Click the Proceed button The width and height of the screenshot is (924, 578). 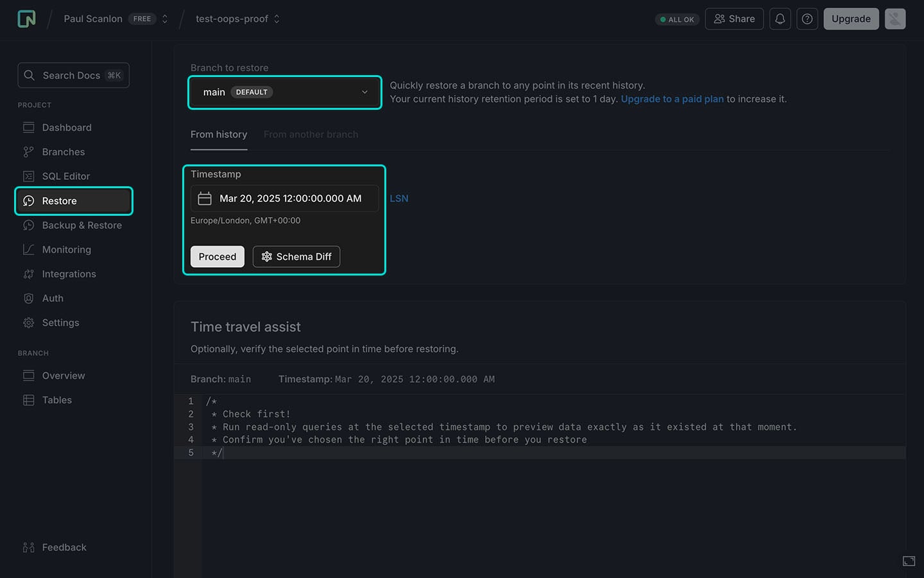click(x=217, y=256)
